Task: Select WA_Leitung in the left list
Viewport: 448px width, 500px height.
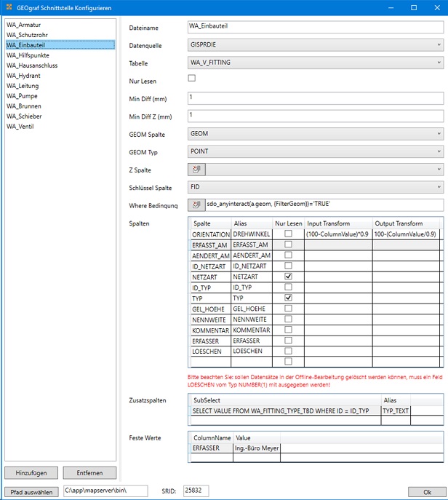Action: point(25,85)
